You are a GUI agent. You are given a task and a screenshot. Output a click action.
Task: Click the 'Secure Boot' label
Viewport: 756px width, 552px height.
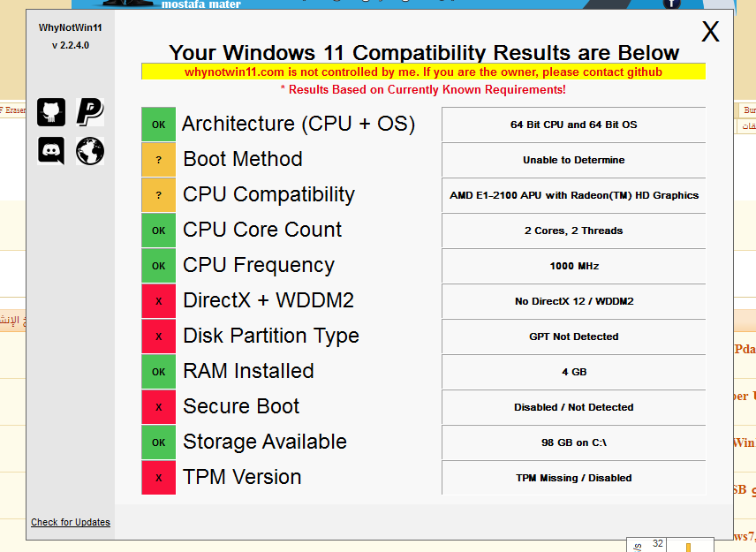pos(241,406)
